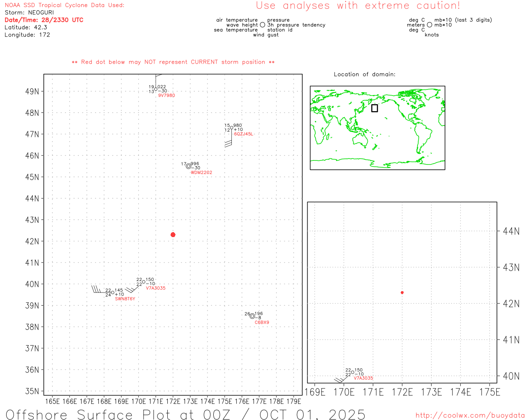Select station label C6BX9
Screen dimensions: 525x420
pyautogui.click(x=262, y=322)
